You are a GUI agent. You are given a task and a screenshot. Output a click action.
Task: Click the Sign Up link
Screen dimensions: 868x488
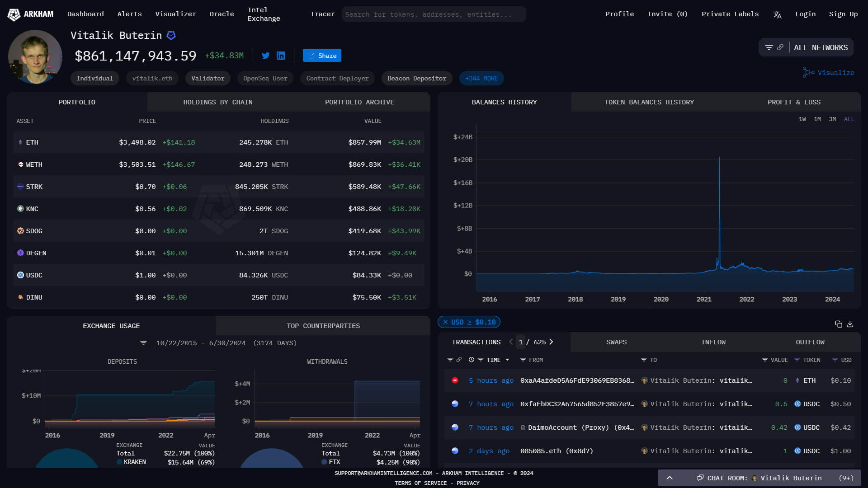pos(843,14)
